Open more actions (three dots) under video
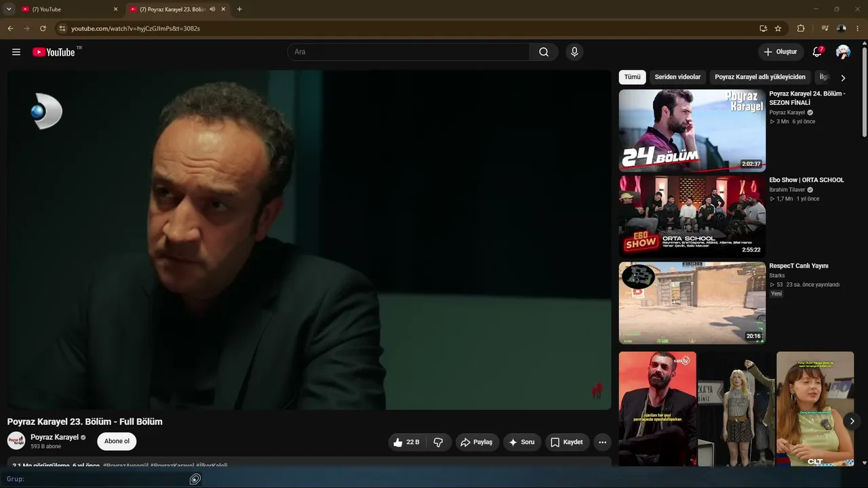The height and width of the screenshot is (488, 868). [x=602, y=442]
